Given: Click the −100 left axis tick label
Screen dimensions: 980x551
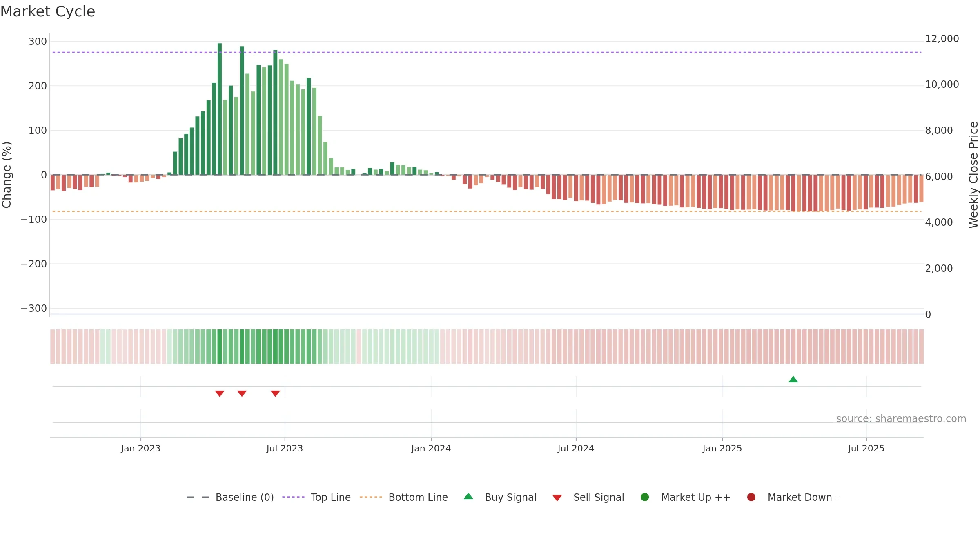Looking at the screenshot, I should 34,219.
